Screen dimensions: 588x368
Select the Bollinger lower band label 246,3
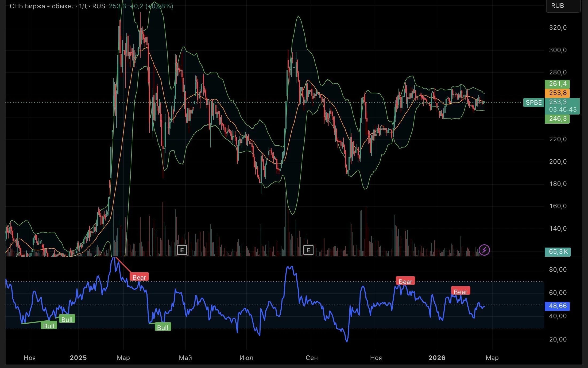point(557,119)
